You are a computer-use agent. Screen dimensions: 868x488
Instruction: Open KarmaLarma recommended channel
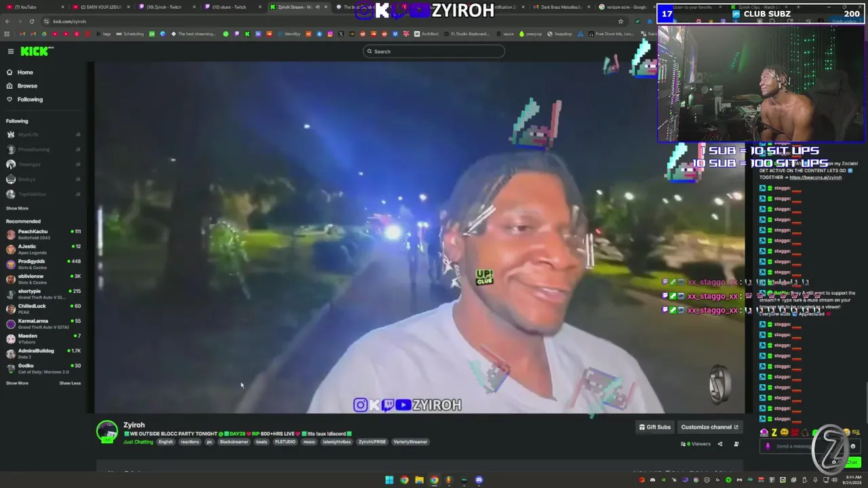[x=43, y=323]
